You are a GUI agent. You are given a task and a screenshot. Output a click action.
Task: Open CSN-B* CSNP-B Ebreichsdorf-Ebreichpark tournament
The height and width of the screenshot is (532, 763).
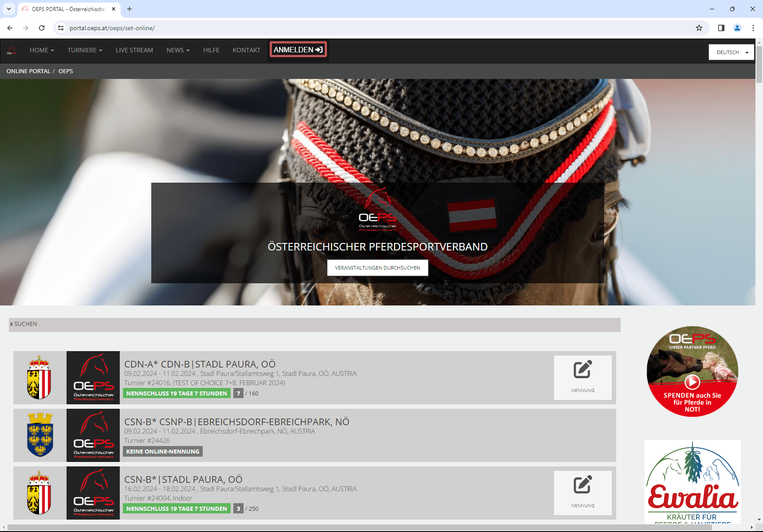pos(236,422)
